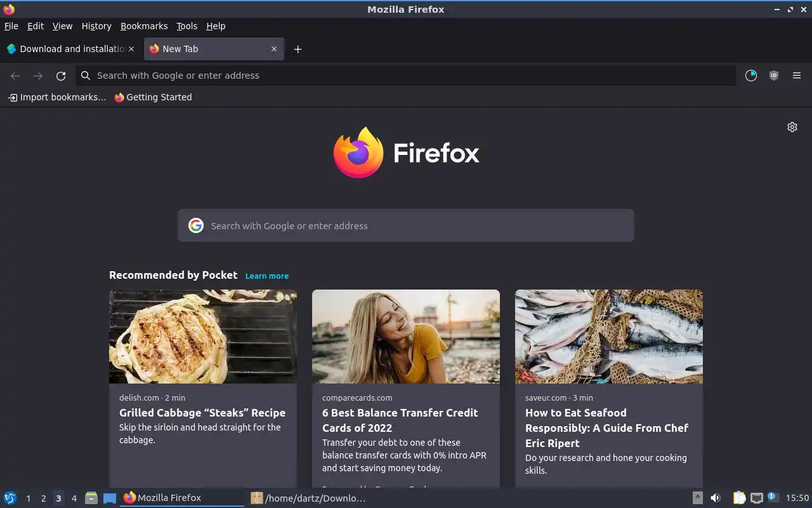The height and width of the screenshot is (508, 812).
Task: Focus the address bar search field
Action: [x=406, y=76]
